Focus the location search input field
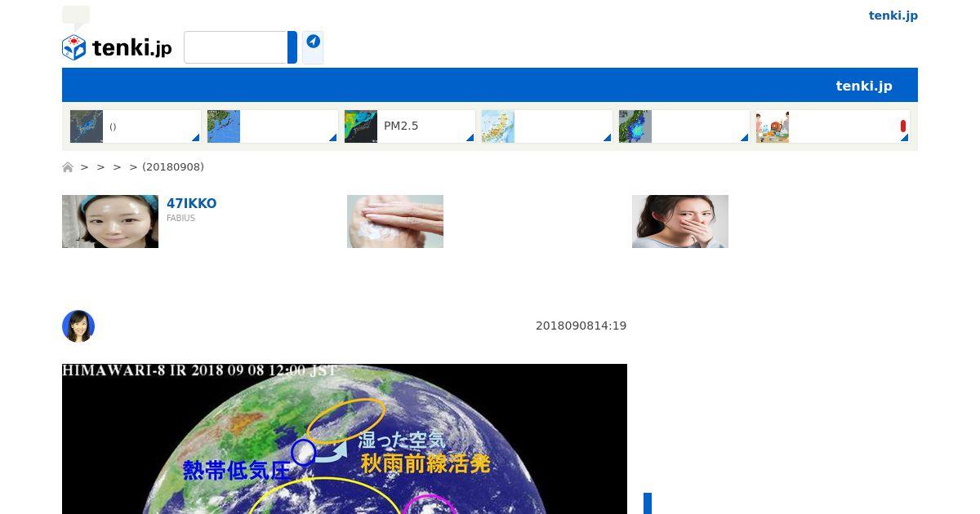980x514 pixels. click(236, 47)
